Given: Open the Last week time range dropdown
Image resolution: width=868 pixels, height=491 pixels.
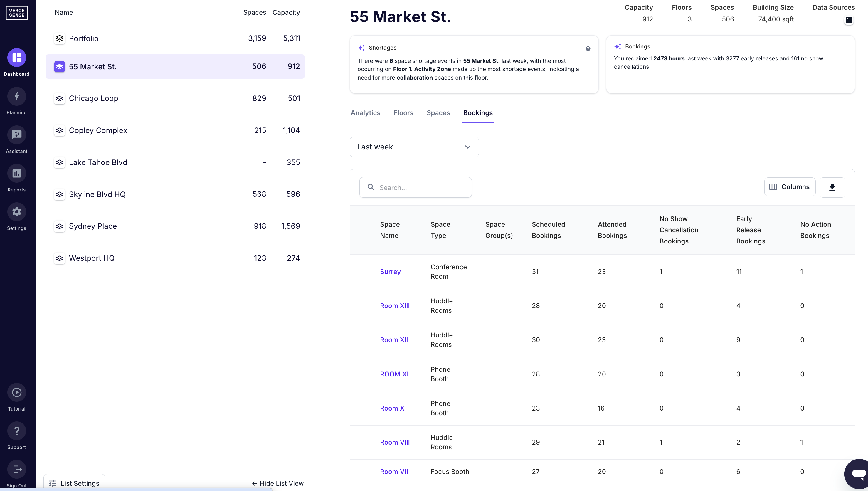Looking at the screenshot, I should (414, 147).
